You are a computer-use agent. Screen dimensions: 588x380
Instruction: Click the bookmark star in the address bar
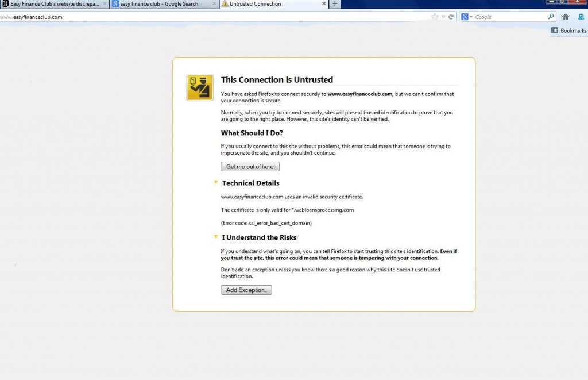pyautogui.click(x=435, y=17)
